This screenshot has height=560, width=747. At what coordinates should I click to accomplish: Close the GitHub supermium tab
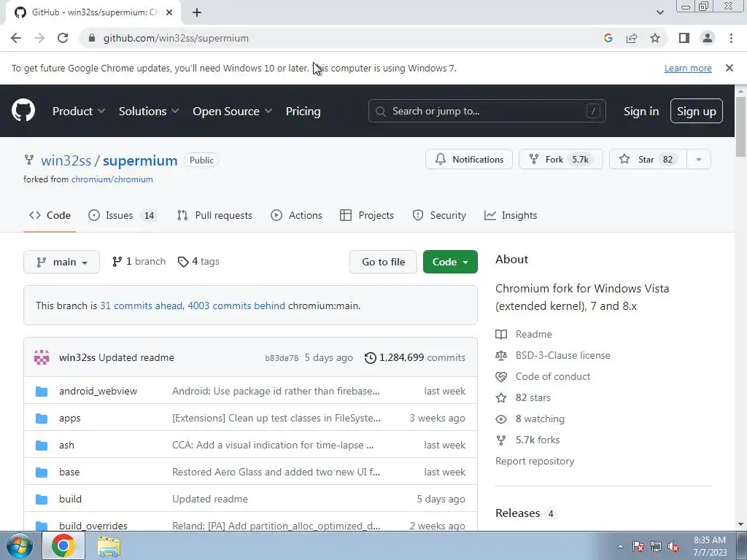click(x=169, y=12)
